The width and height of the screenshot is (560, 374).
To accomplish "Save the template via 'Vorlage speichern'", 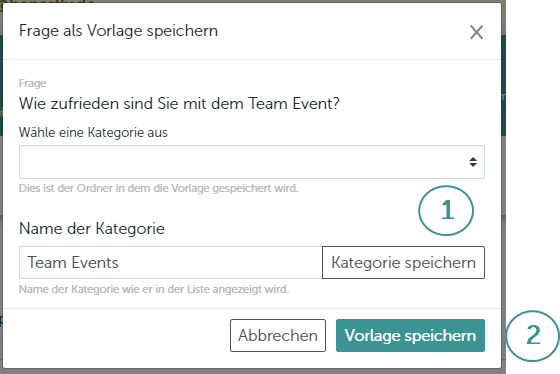I will (x=410, y=335).
